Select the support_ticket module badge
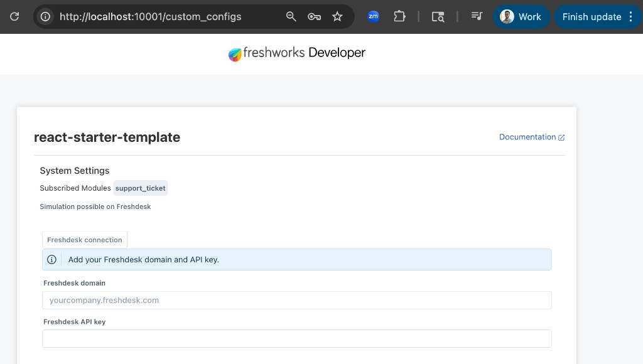This screenshot has height=364, width=643. 140,188
